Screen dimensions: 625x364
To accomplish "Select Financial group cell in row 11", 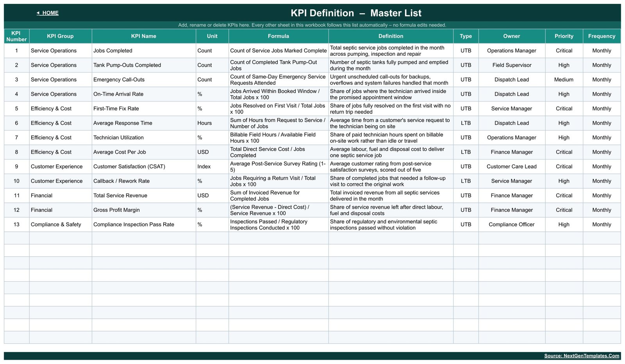I will point(61,195).
